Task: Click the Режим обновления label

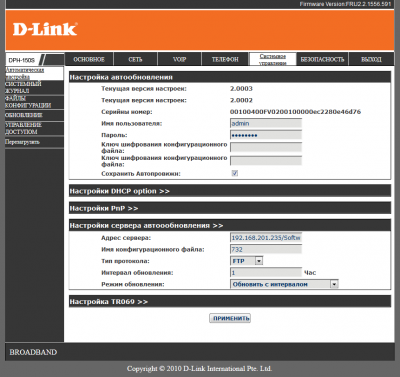Action: tap(133, 284)
